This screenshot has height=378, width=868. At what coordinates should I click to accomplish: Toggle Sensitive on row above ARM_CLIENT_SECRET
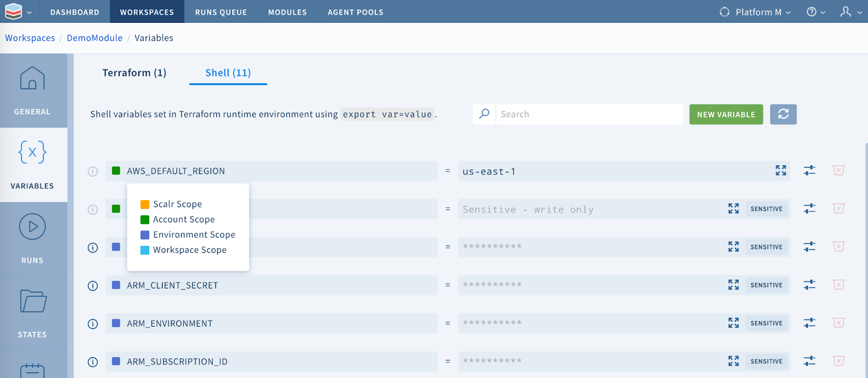(x=767, y=247)
